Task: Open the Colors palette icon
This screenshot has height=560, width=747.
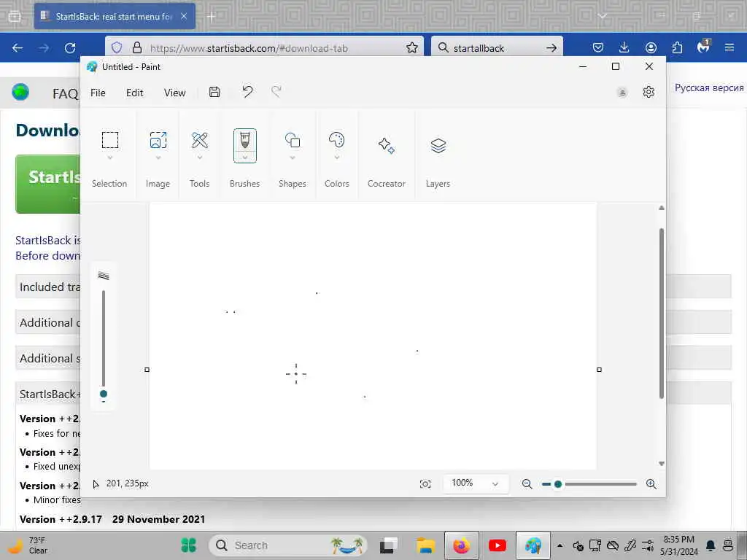Action: click(x=337, y=140)
